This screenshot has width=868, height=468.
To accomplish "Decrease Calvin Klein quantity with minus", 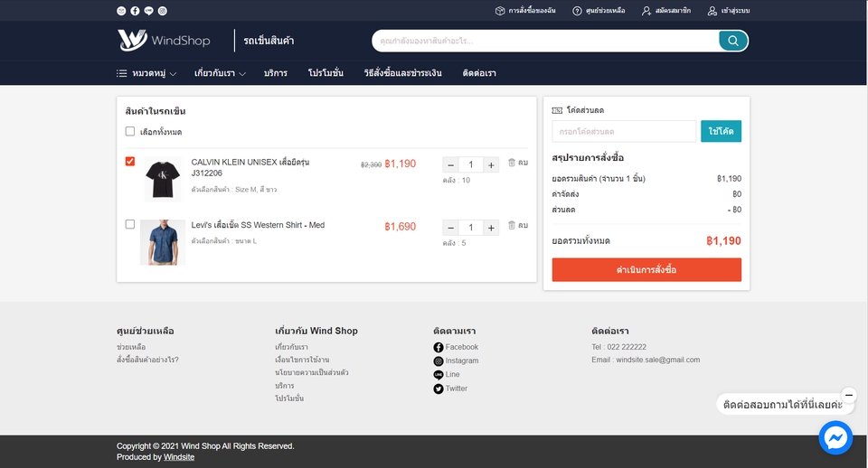I will [x=450, y=164].
